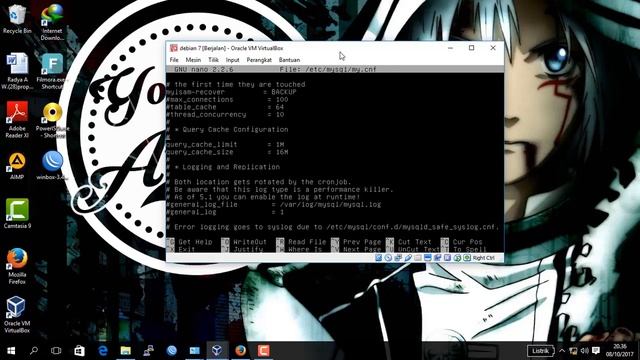Click the nano 'Read File' shortcut label
Image resolution: width=640 pixels, height=360 pixels.
click(x=307, y=242)
